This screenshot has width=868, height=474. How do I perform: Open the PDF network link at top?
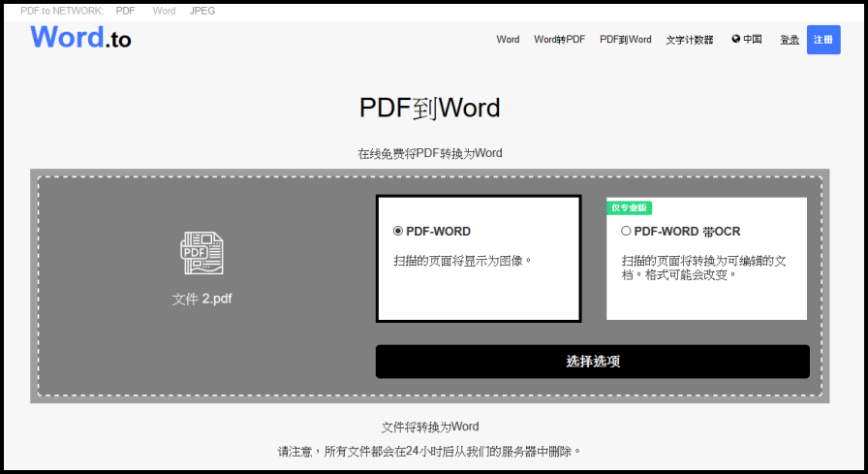tap(125, 11)
